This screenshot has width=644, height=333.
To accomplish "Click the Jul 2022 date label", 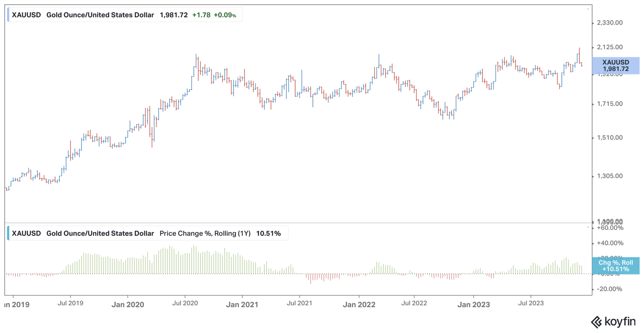I will tap(414, 303).
